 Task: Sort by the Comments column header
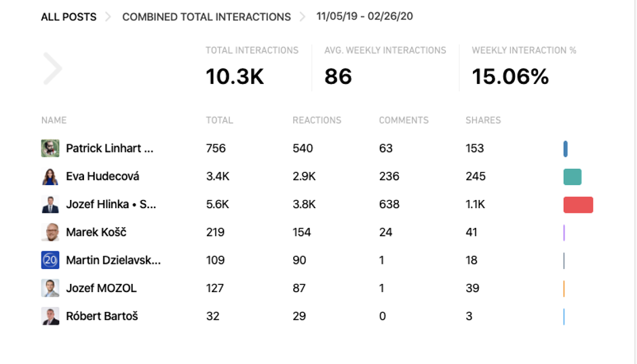(x=404, y=120)
